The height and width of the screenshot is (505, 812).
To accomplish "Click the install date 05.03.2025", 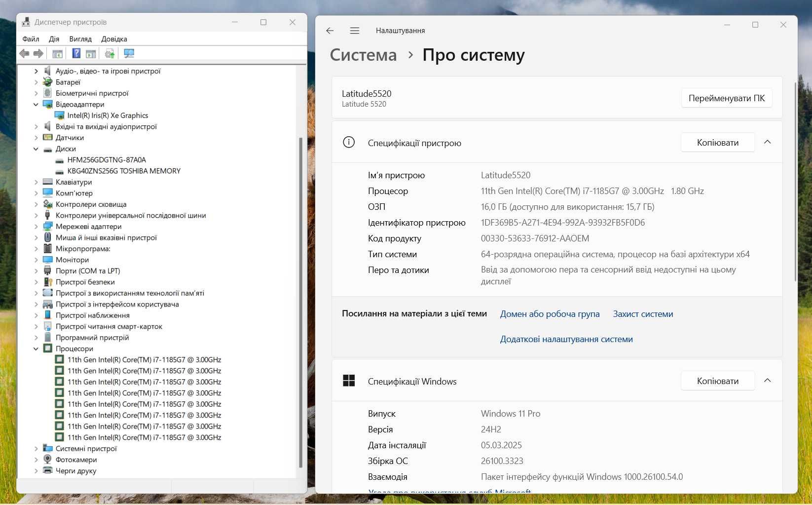I will point(501,445).
